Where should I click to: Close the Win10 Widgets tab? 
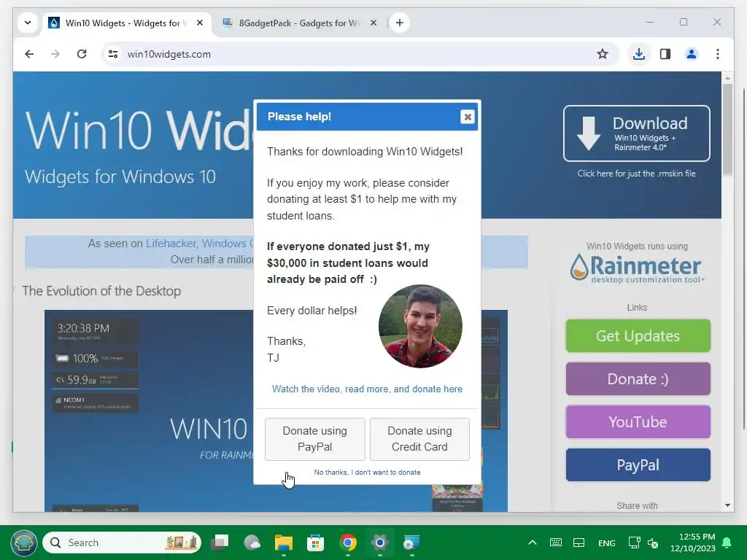coord(200,23)
